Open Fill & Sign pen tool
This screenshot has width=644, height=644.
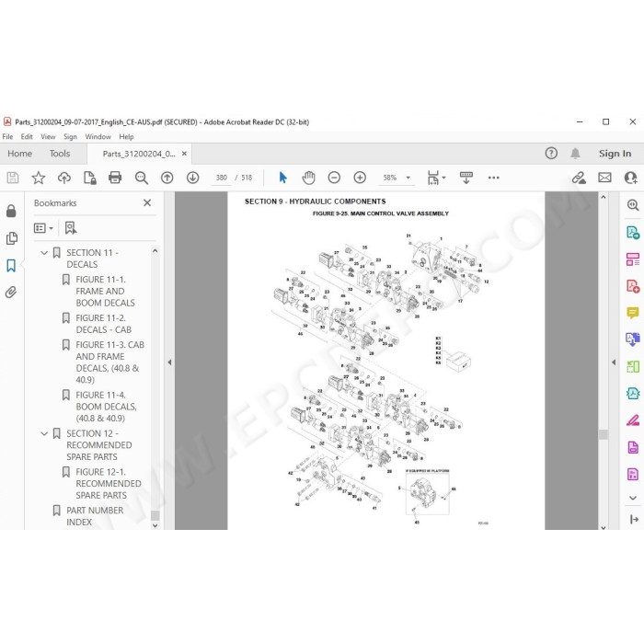point(633,420)
